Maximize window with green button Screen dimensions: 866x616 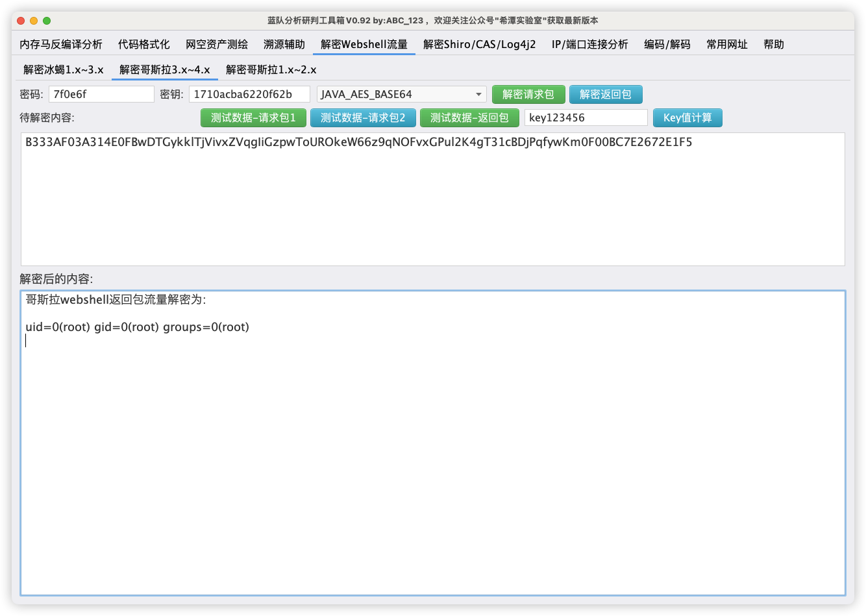click(x=47, y=21)
